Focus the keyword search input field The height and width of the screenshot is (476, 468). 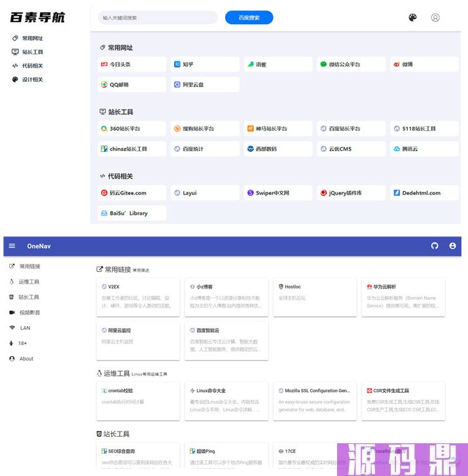click(x=158, y=18)
